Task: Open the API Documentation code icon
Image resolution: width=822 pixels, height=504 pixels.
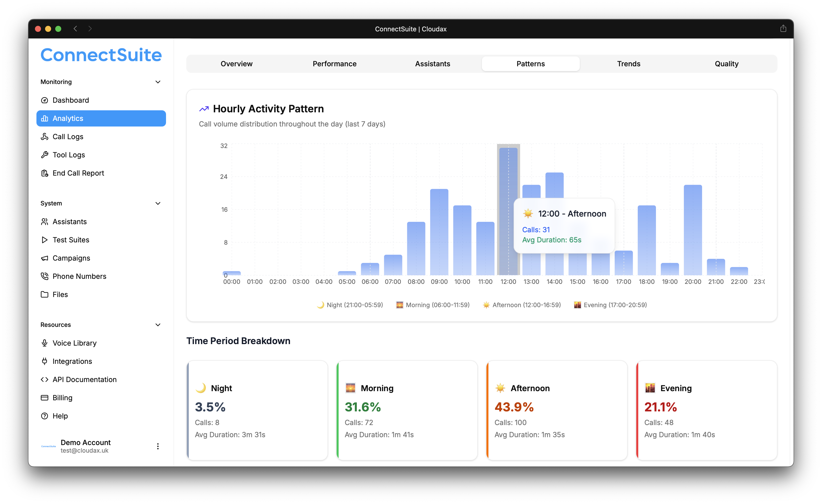Action: [45, 379]
